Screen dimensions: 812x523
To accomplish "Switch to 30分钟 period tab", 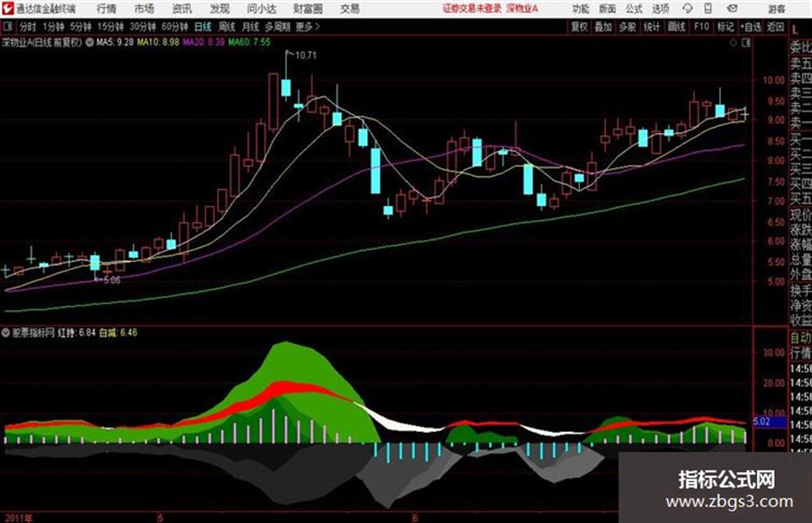I will [x=143, y=27].
